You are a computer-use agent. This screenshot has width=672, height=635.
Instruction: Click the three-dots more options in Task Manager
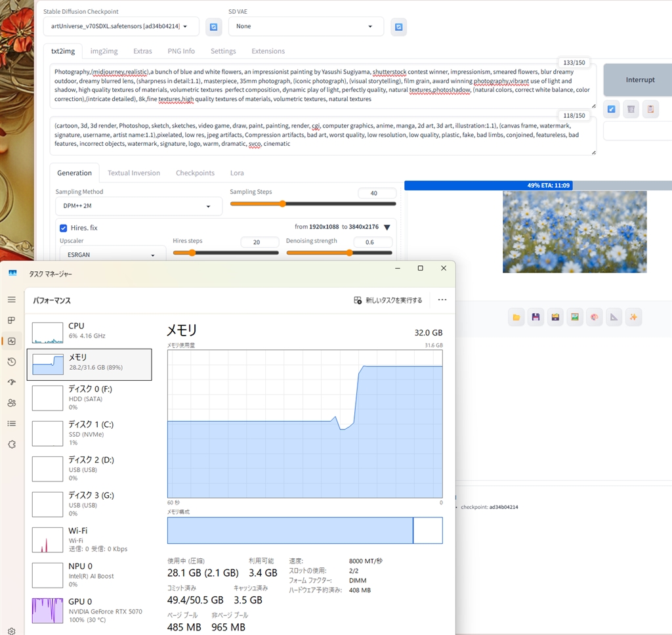(x=442, y=300)
